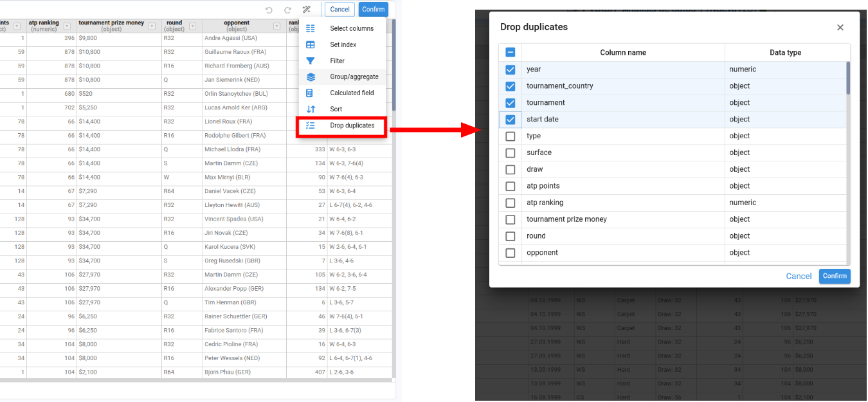Viewport: 868px width, 402px height.
Task: Toggle the select-all header checkbox
Action: (511, 53)
